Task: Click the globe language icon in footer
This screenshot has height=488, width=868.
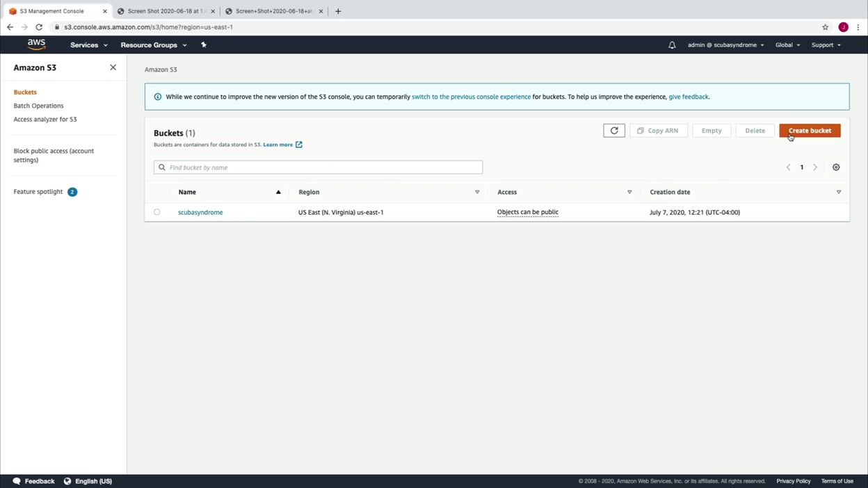Action: [67, 481]
